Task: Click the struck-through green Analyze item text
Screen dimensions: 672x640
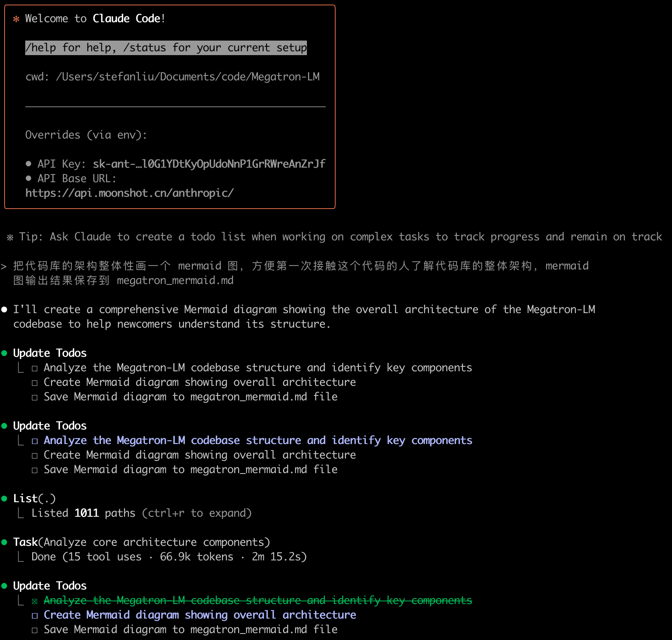Action: click(x=258, y=600)
